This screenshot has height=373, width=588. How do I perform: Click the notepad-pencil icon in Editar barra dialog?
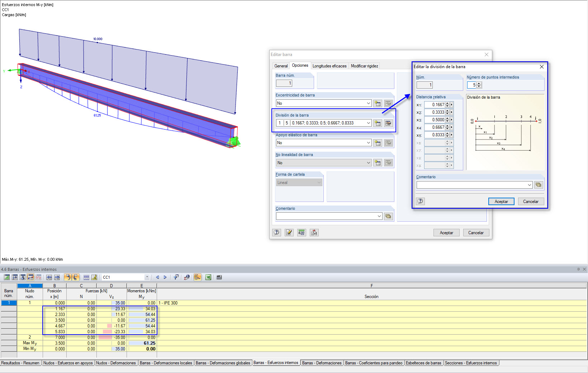(x=289, y=232)
